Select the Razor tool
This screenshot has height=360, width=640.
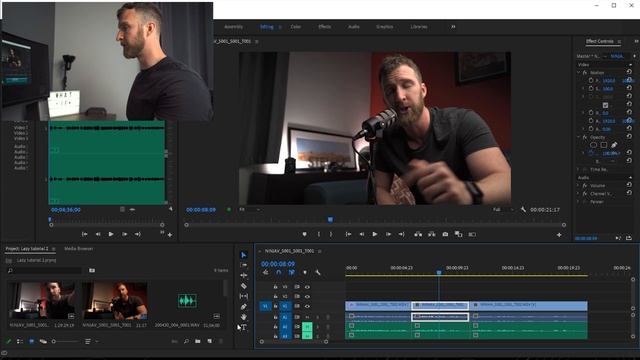click(244, 286)
